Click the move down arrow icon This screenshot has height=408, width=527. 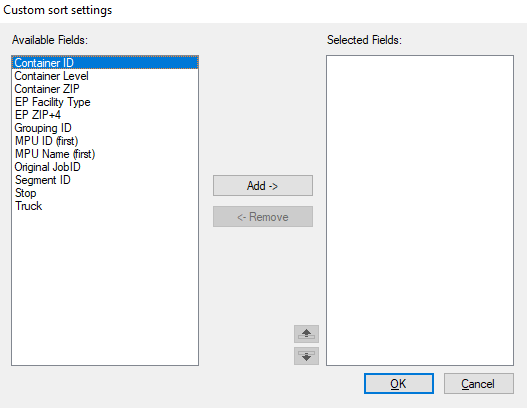(x=306, y=356)
